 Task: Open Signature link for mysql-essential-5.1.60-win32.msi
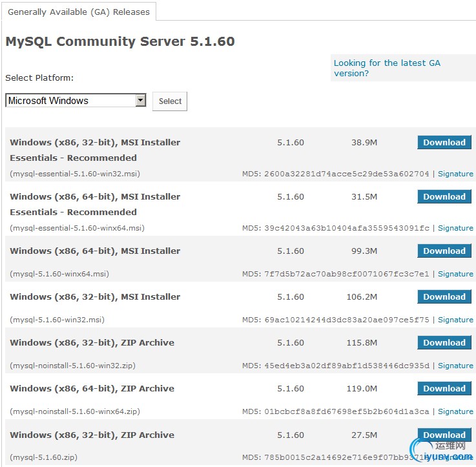coord(455,174)
